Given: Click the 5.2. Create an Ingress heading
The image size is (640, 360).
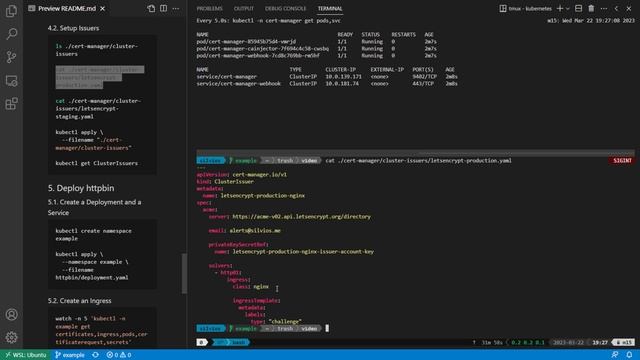Looking at the screenshot, I should [x=79, y=301].
